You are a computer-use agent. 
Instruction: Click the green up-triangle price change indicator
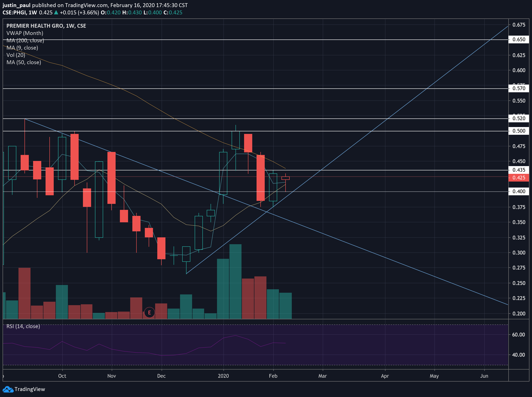coord(56,12)
